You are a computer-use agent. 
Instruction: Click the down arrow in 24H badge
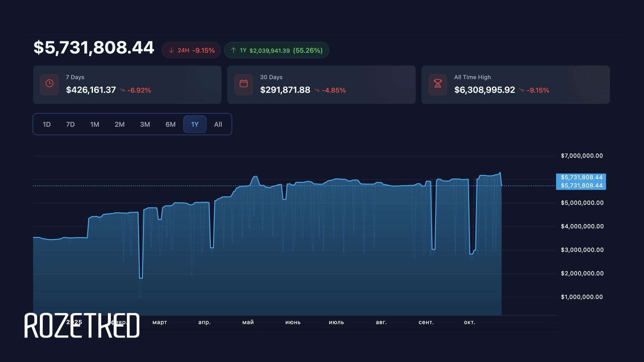[x=171, y=50]
